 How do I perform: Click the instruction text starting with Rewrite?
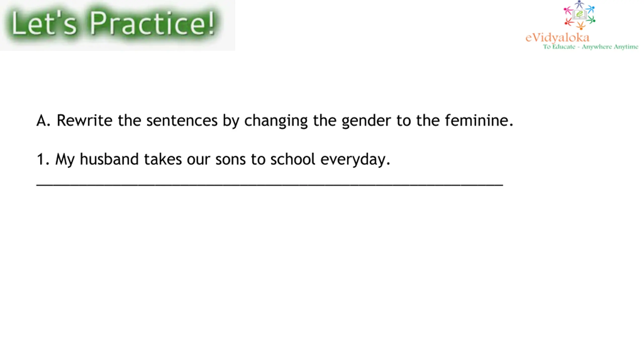[285, 121]
